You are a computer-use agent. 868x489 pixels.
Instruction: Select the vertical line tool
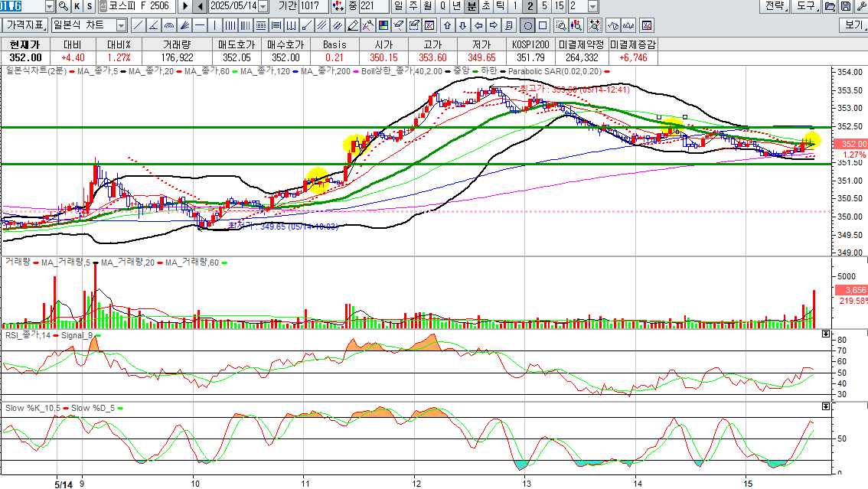pyautogui.click(x=215, y=25)
